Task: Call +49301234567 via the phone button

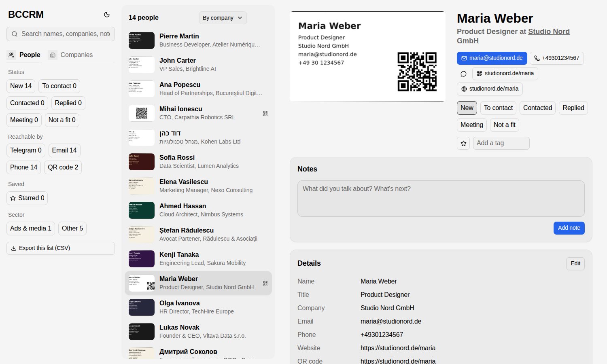Action: tap(557, 58)
